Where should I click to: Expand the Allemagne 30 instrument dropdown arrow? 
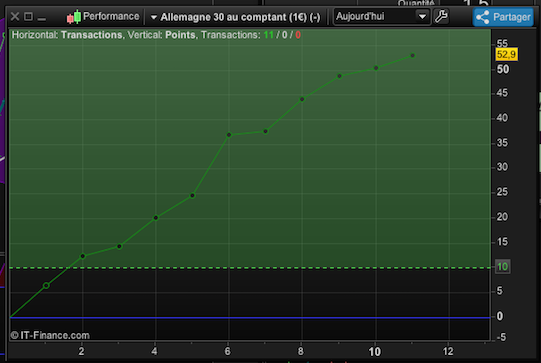pyautogui.click(x=154, y=17)
